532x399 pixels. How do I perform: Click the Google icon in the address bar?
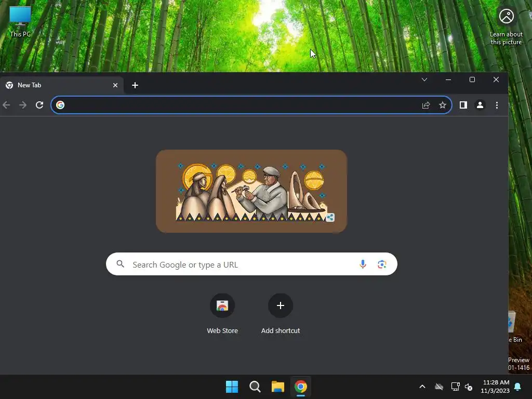pyautogui.click(x=60, y=105)
